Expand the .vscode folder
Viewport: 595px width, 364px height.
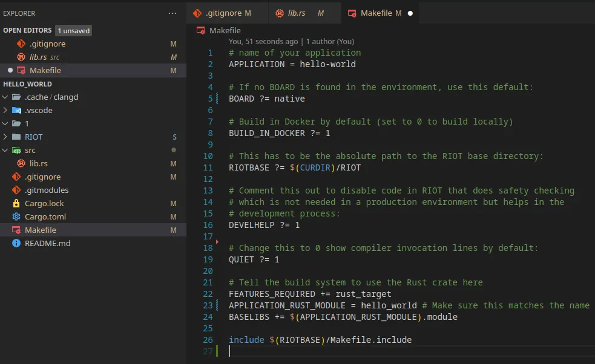click(5, 110)
